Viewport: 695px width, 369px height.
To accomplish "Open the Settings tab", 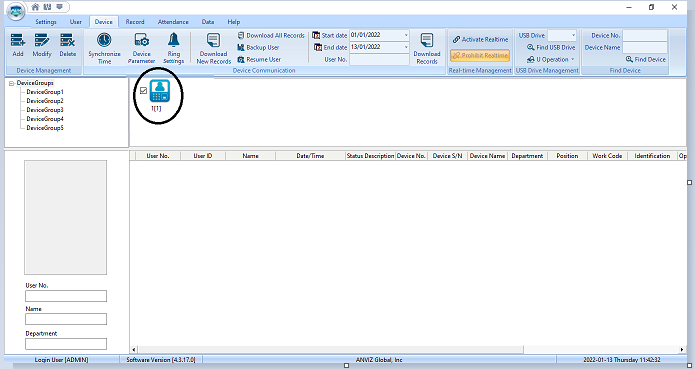I will [x=46, y=22].
